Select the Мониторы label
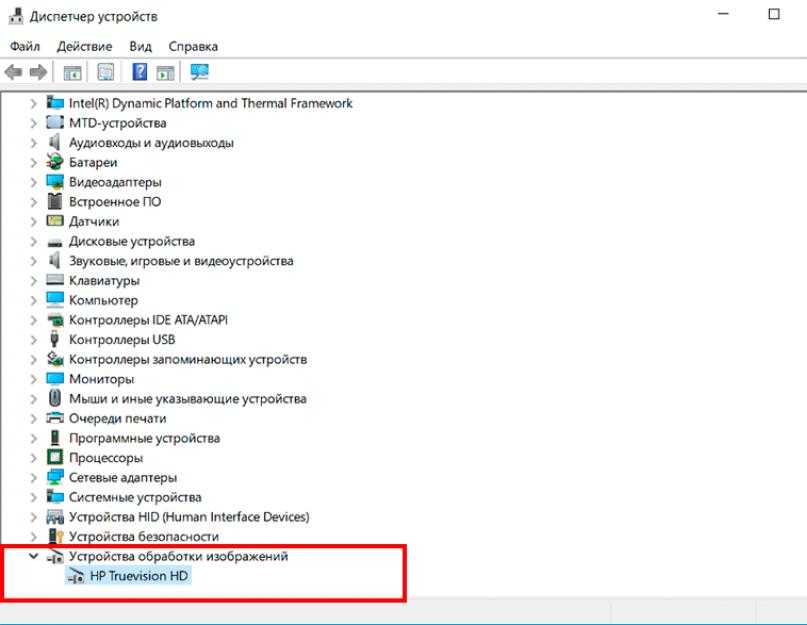The height and width of the screenshot is (625, 807). [x=102, y=379]
